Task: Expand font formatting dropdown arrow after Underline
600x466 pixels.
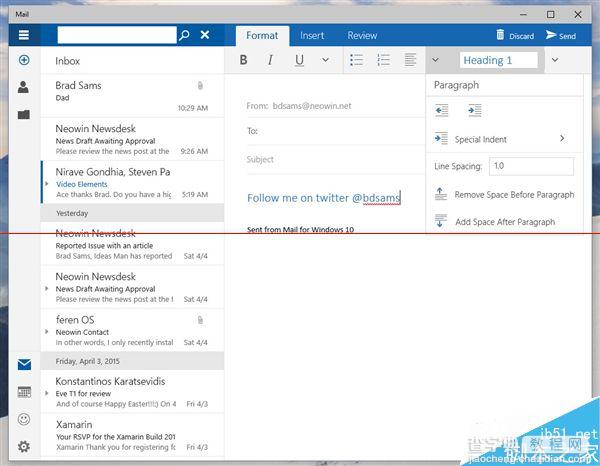Action: tap(325, 60)
